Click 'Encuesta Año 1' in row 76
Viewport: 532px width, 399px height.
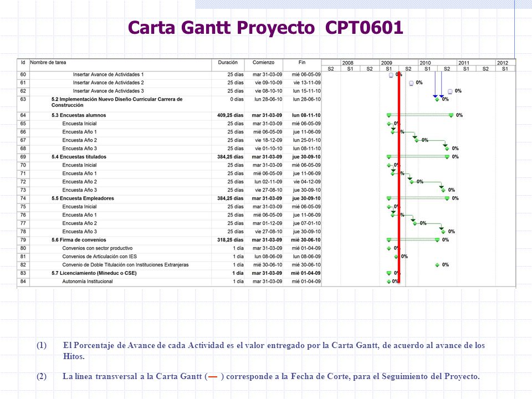(x=79, y=215)
